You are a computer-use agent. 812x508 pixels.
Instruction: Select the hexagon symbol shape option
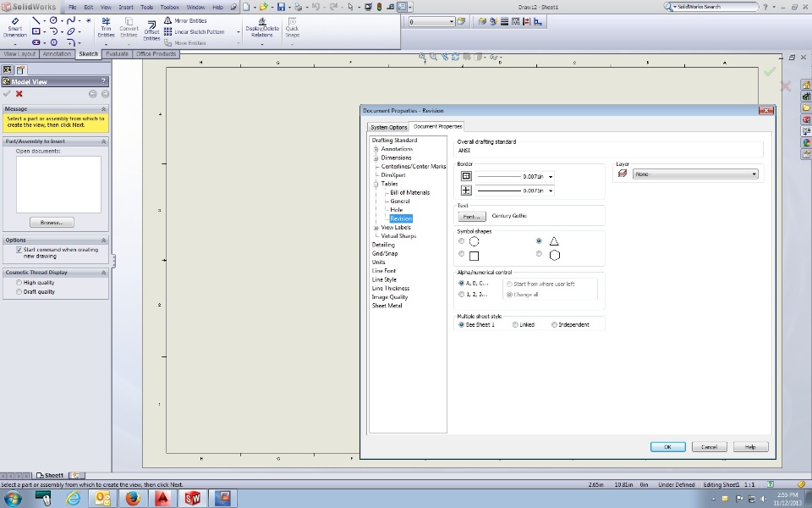pyautogui.click(x=539, y=254)
